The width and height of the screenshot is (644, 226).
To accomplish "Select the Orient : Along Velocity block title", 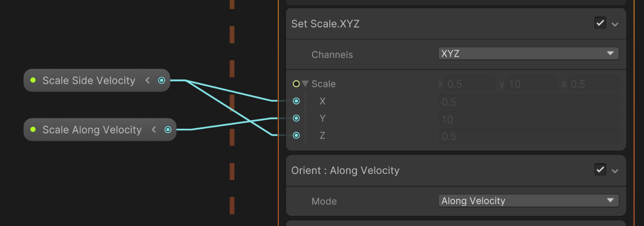I will [x=345, y=170].
